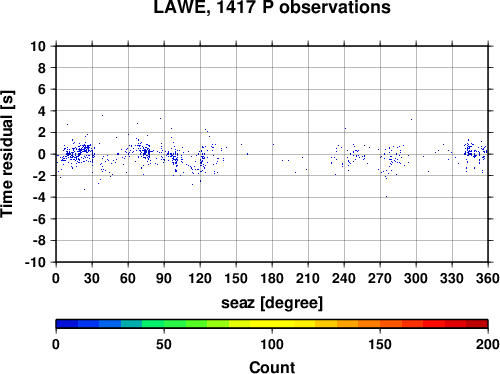Click the outlier point near -4 seconds
The height and width of the screenshot is (374, 500).
pos(386,196)
